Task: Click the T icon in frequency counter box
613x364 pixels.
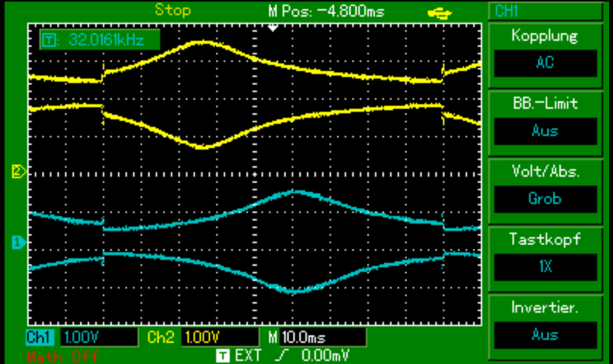Action: click(50, 39)
